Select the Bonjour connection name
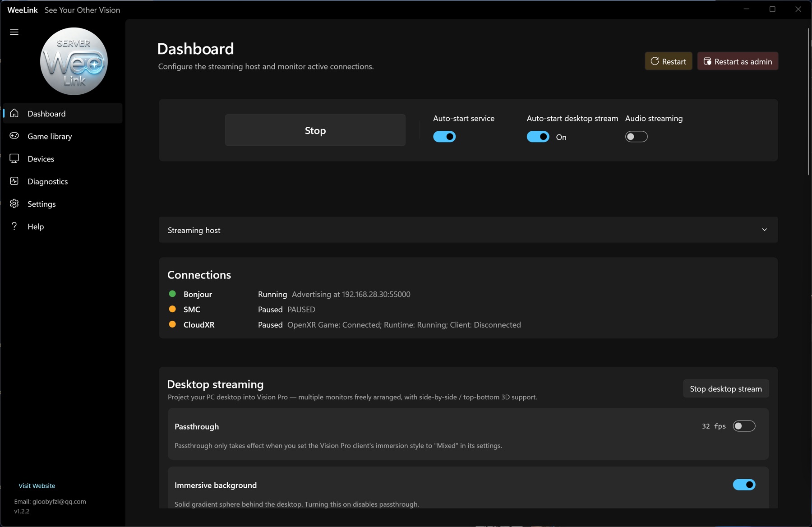 click(198, 294)
